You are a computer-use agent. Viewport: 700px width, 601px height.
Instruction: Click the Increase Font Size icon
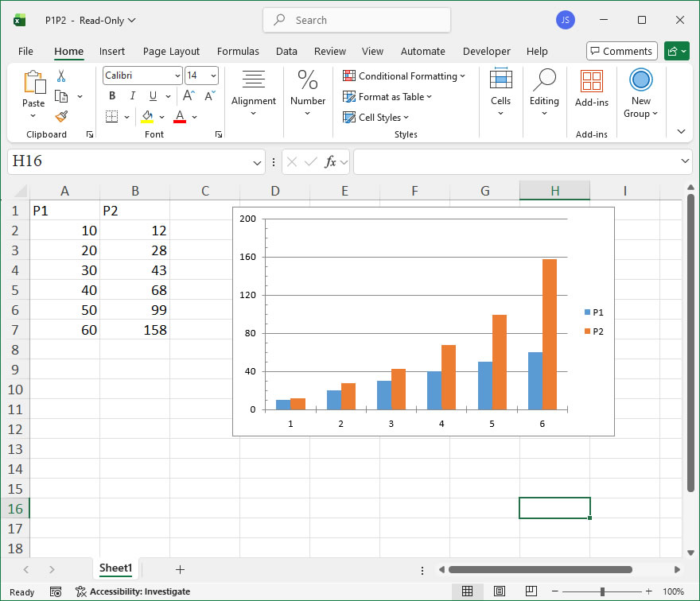189,96
